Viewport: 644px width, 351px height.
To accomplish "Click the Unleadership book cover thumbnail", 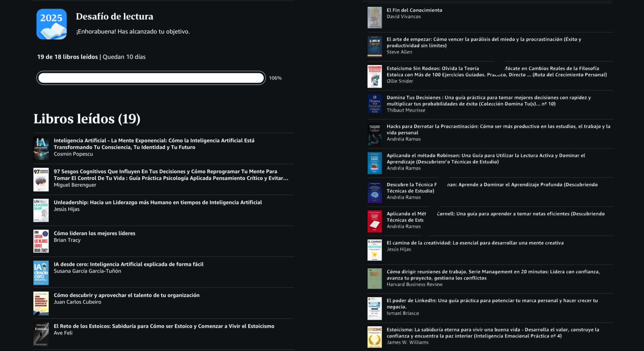I will [41, 210].
